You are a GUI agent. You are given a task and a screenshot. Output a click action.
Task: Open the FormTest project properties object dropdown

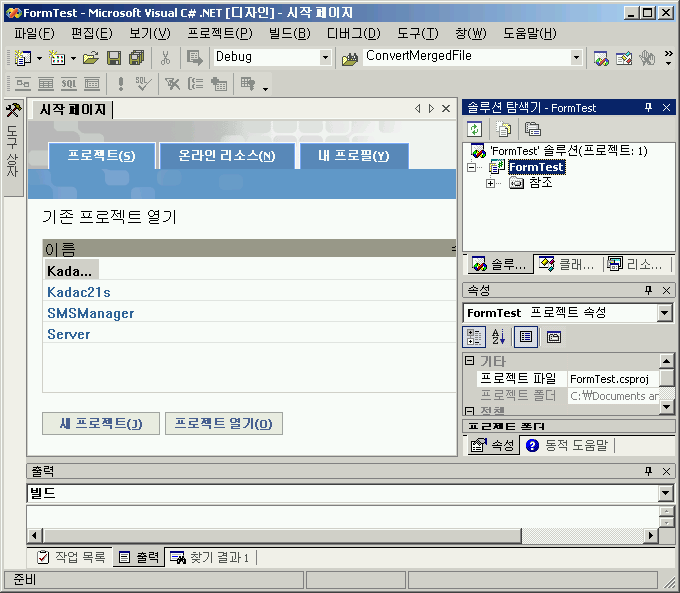coord(664,313)
